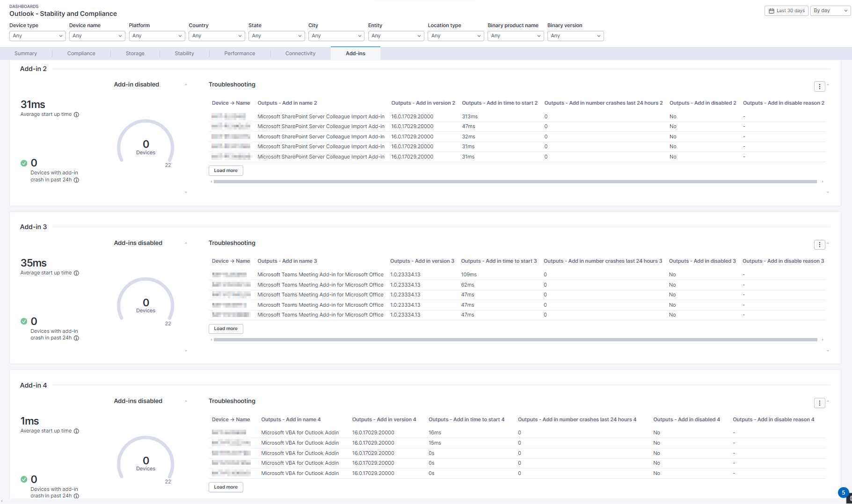
Task: Click the green check icon in Add-in 4 section
Action: pyautogui.click(x=24, y=479)
